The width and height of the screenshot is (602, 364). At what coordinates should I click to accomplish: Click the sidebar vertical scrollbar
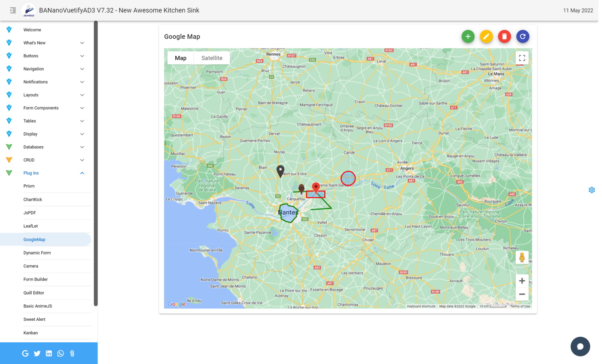pos(96,164)
